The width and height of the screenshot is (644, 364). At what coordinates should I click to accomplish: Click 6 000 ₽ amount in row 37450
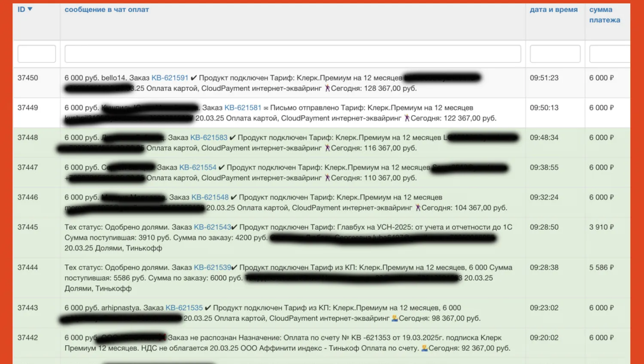(601, 78)
